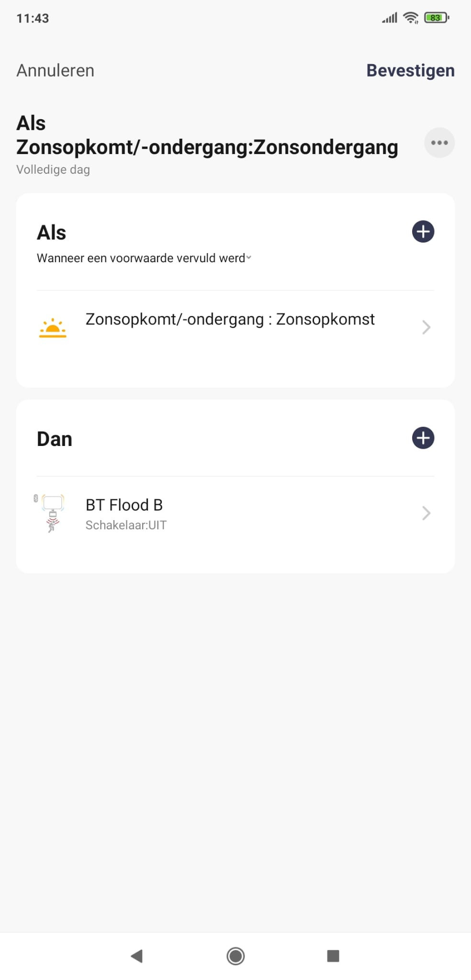This screenshot has width=471, height=980.
Task: Add a condition with the Als plus icon
Action: pos(423,232)
